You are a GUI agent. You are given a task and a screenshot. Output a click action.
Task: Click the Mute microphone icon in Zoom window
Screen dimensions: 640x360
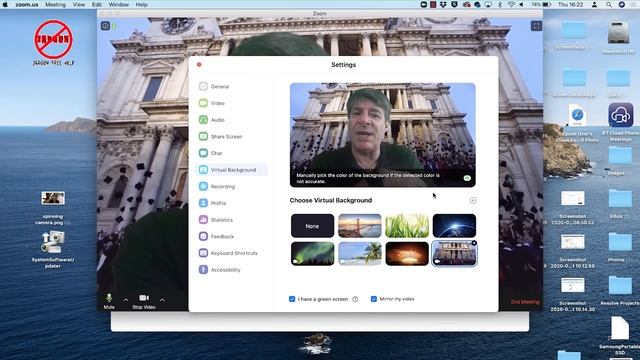coord(109,298)
